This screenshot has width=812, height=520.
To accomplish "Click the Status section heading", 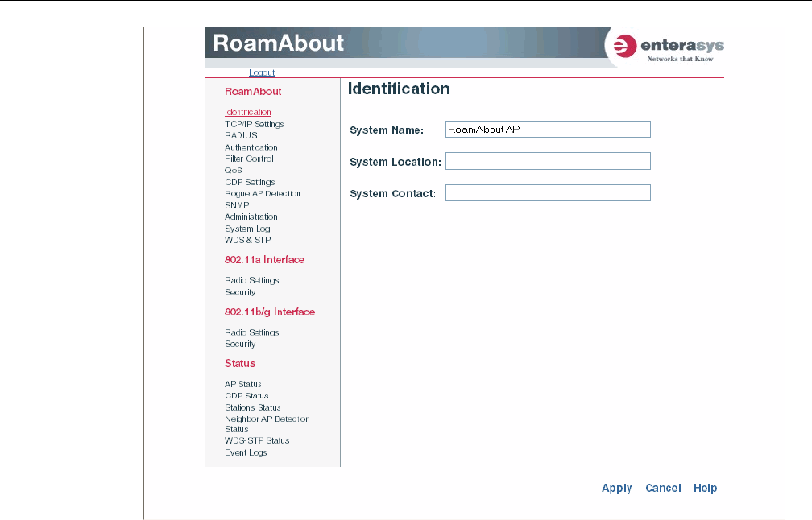I will [x=240, y=364].
